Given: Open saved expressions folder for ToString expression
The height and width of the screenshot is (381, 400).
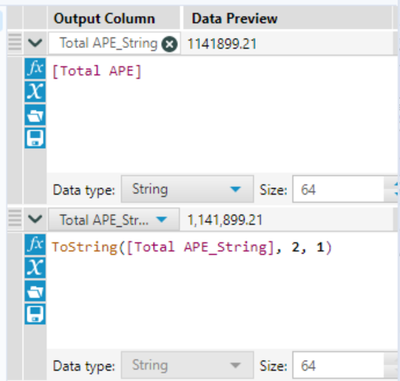Looking at the screenshot, I should 35,291.
